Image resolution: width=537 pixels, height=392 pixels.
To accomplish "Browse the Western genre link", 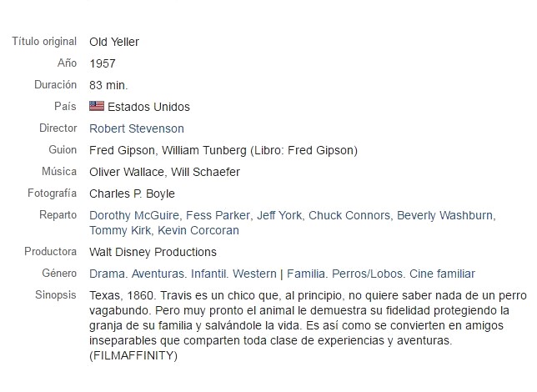I will [x=254, y=274].
